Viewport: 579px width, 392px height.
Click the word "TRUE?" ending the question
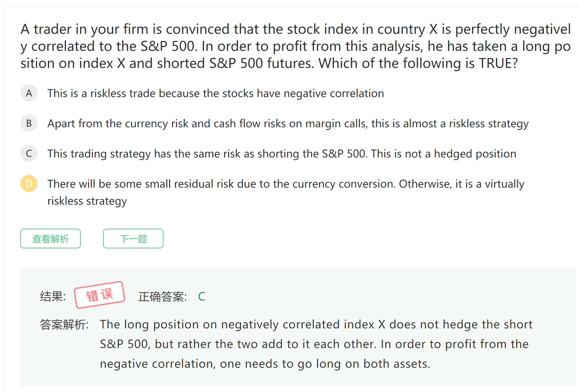498,63
